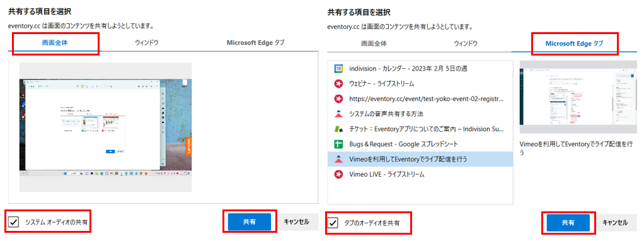Select 'チケット：Eventoryアプリについてのご案内' entry
644x241 pixels.
point(420,129)
